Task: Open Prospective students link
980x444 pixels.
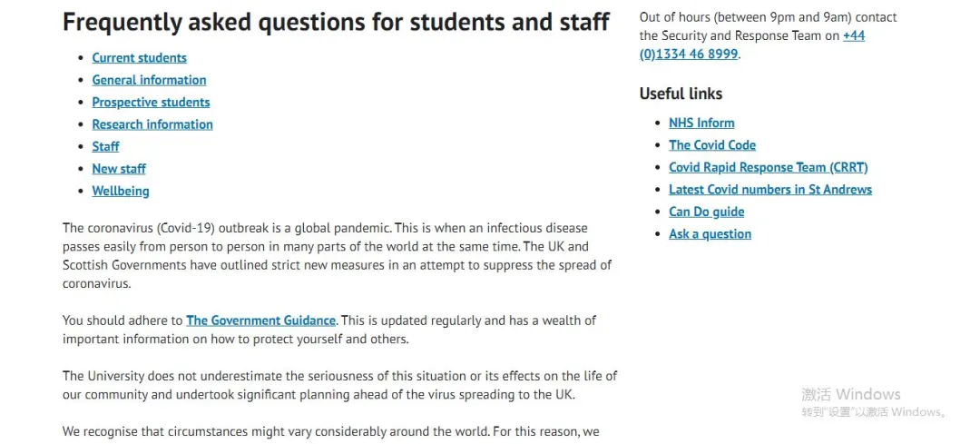Action: (x=152, y=102)
